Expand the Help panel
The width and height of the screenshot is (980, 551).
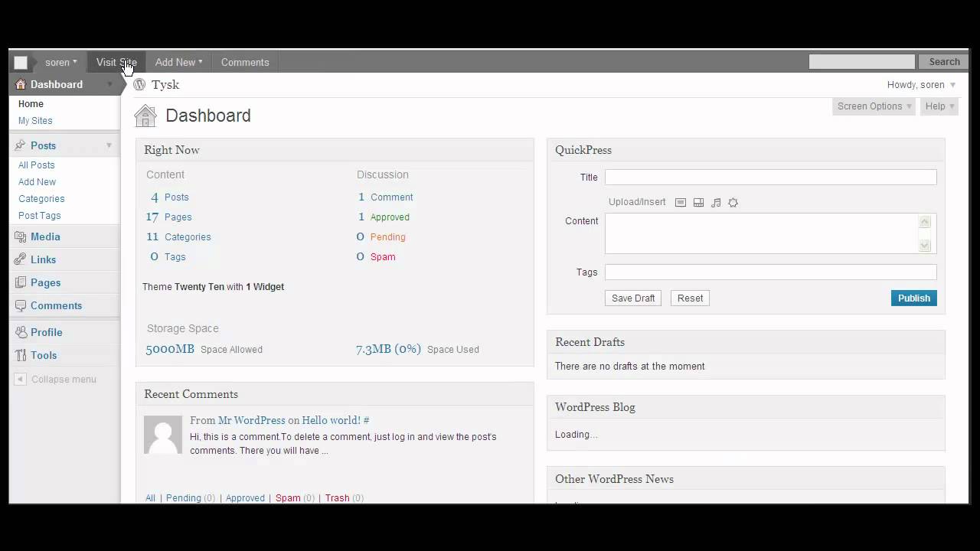939,106
